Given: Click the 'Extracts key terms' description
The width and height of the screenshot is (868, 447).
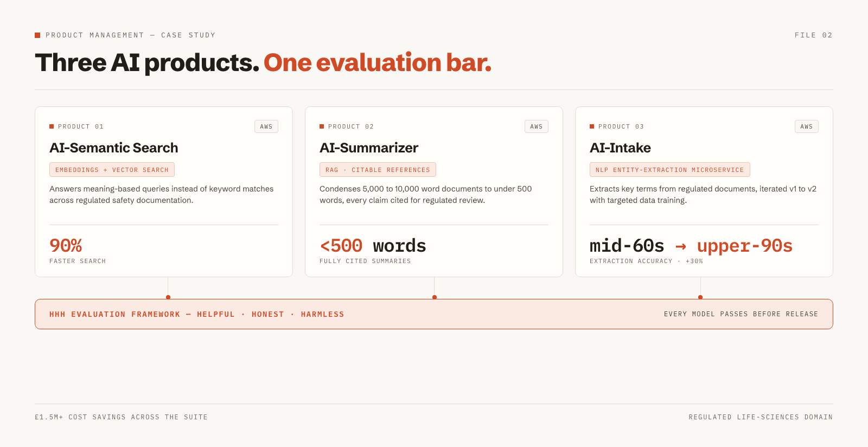Looking at the screenshot, I should coord(703,194).
